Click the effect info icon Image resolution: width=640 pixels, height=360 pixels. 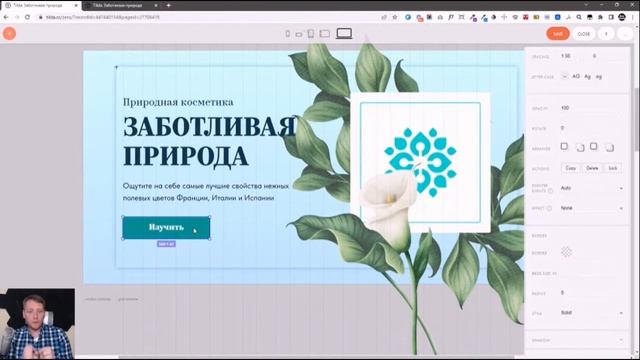(549, 208)
